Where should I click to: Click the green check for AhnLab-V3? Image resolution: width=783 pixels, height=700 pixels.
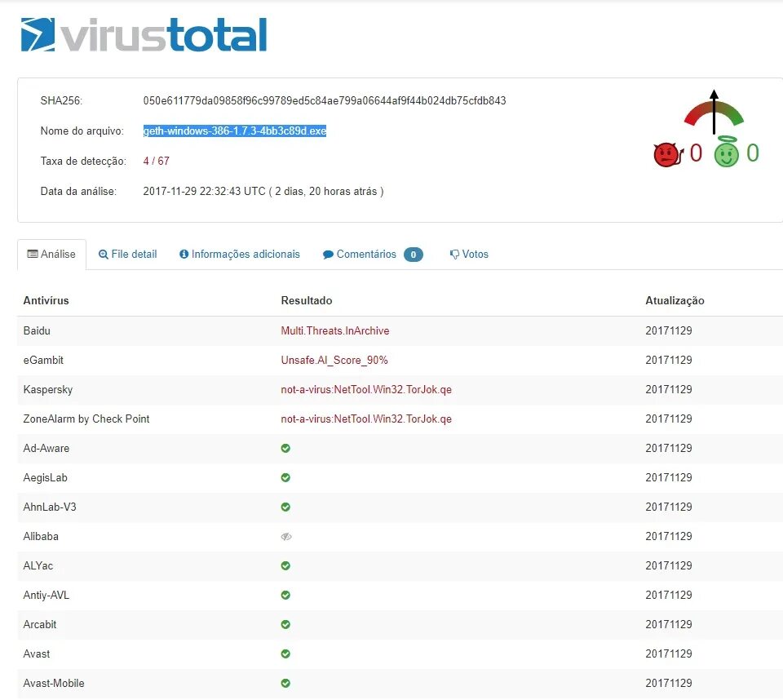pyautogui.click(x=285, y=507)
